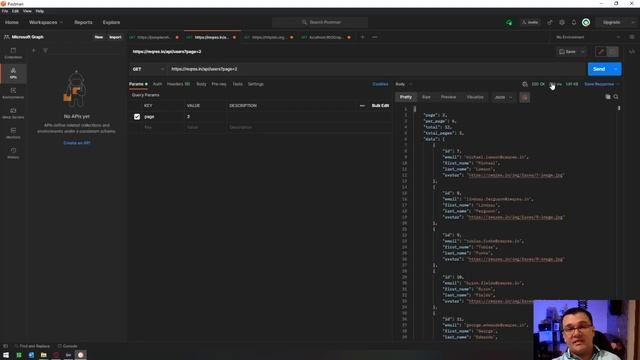The image size is (640, 360).
Task: Click the sidebar filter icon
Action: [45, 50]
